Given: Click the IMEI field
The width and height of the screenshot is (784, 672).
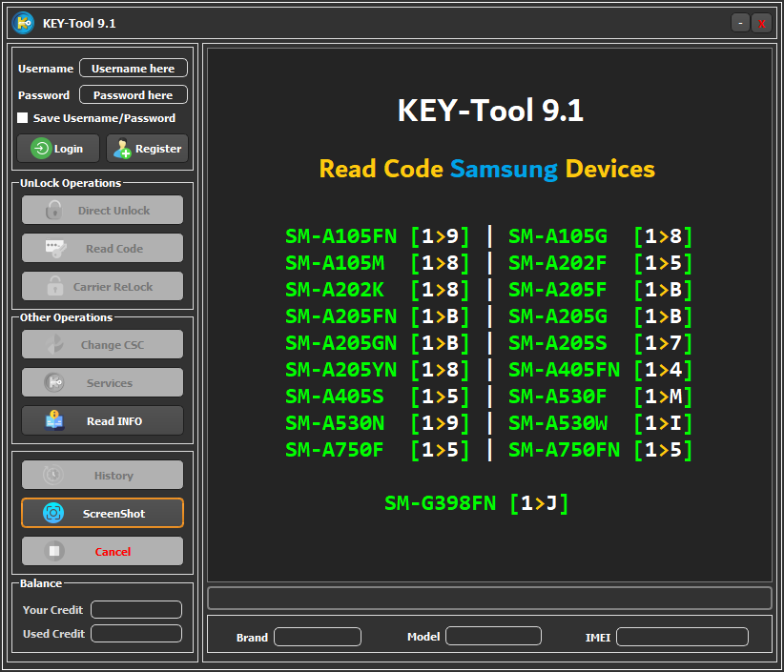Looking at the screenshot, I should coord(683,637).
